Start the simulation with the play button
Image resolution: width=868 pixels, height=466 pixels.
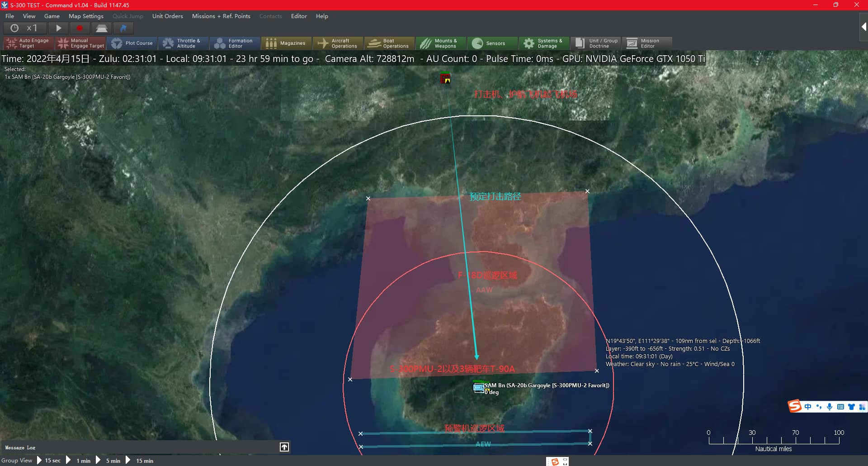59,28
